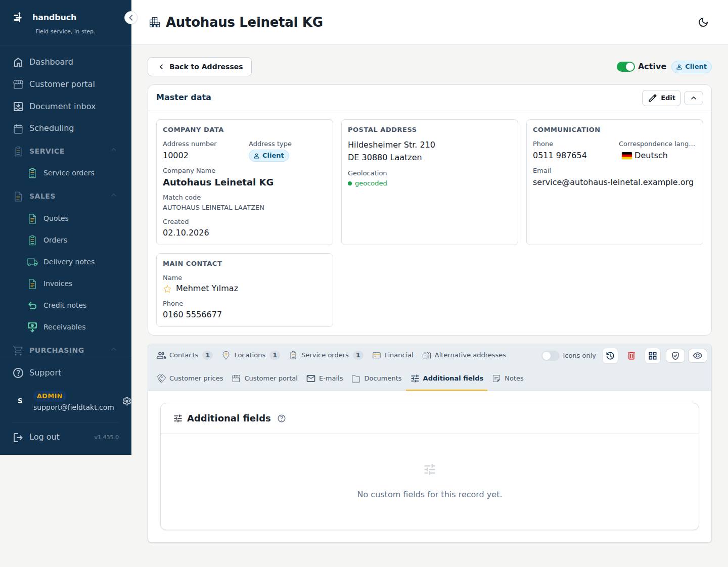Toggle visibility with the eye icon button
This screenshot has height=567, width=728.
click(698, 356)
